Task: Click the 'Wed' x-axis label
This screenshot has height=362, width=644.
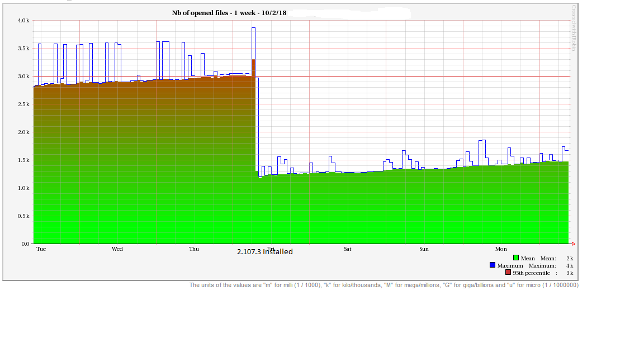Action: point(117,249)
